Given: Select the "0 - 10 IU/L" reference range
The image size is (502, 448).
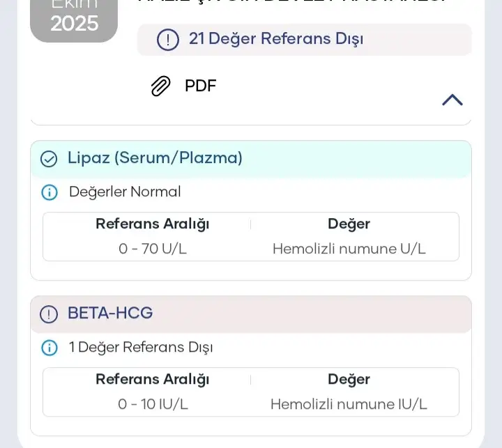Looking at the screenshot, I should (152, 404).
